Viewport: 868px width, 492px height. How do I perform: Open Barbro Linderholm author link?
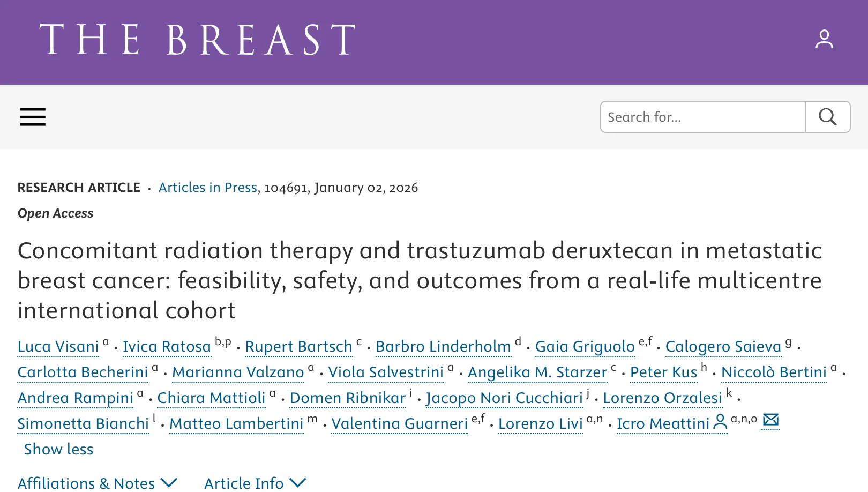443,347
